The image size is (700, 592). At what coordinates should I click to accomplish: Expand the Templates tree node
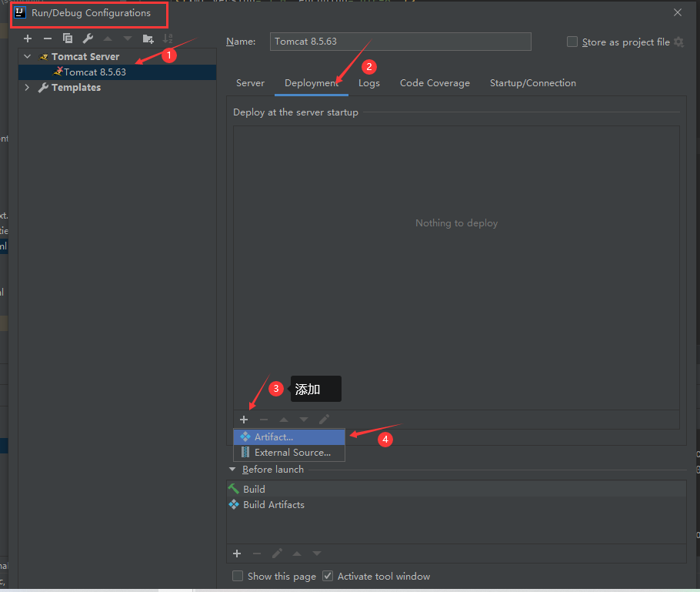coord(27,88)
